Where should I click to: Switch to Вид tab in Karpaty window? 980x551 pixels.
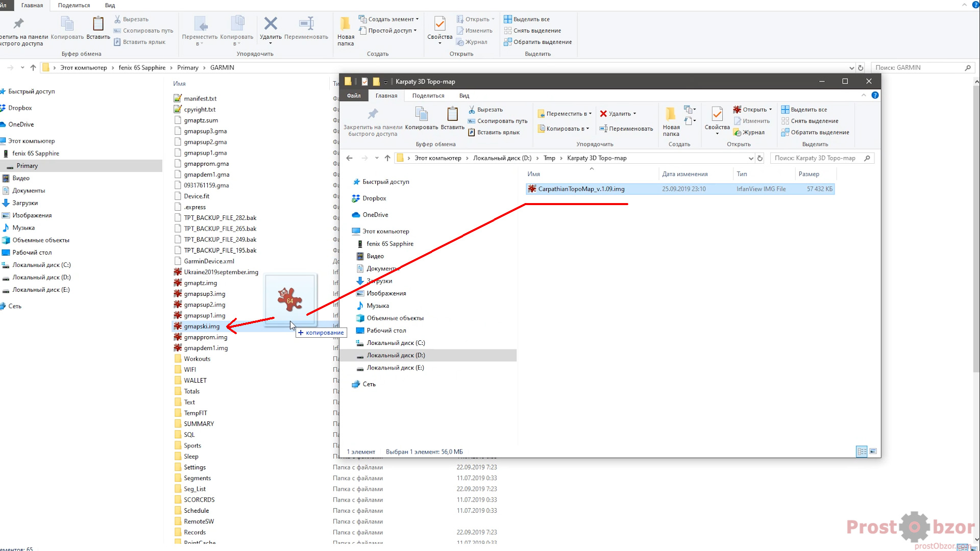pos(463,95)
